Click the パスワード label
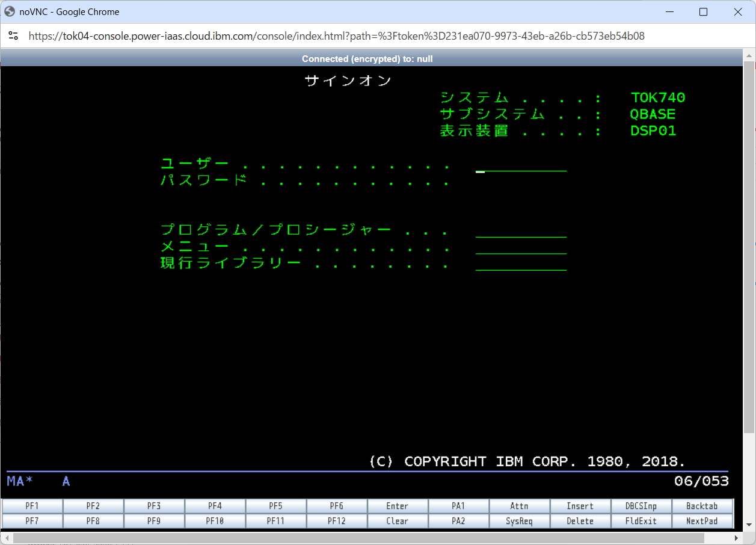 pyautogui.click(x=204, y=180)
